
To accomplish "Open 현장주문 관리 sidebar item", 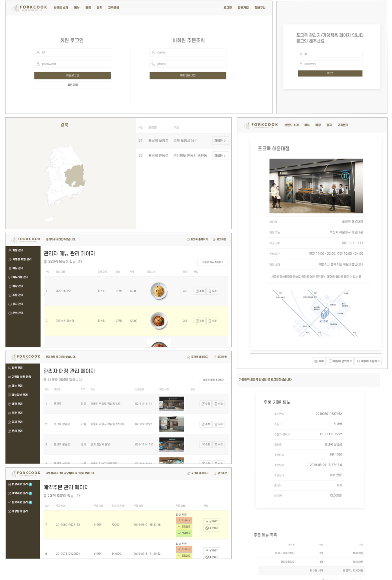I will 20,484.
